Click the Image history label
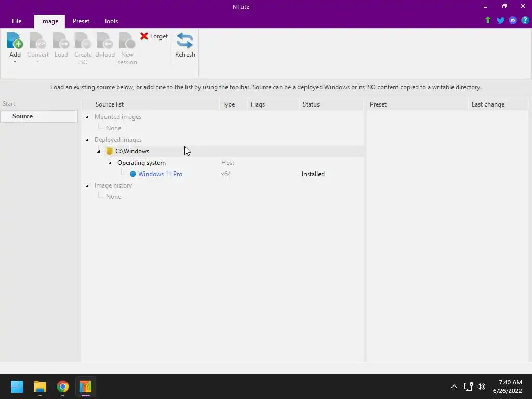 click(113, 185)
